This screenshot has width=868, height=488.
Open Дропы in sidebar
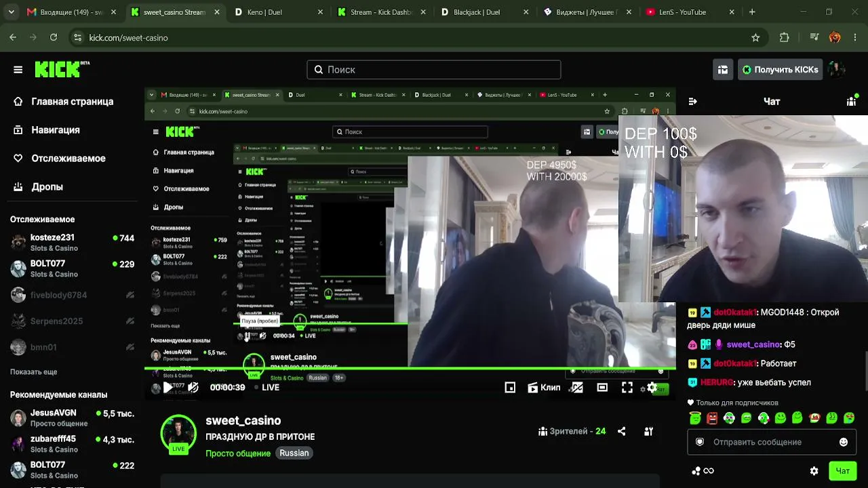click(x=39, y=187)
